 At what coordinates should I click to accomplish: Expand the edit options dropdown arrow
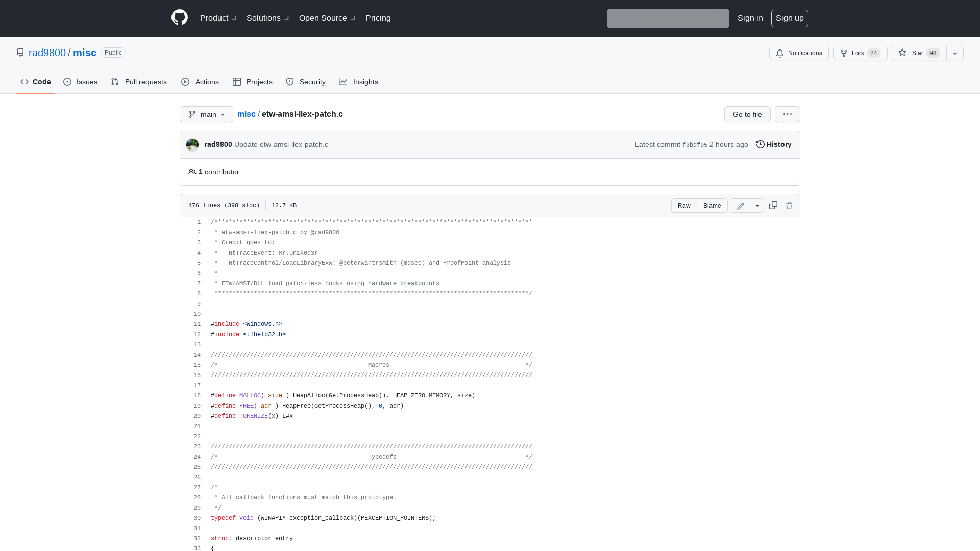click(x=757, y=206)
